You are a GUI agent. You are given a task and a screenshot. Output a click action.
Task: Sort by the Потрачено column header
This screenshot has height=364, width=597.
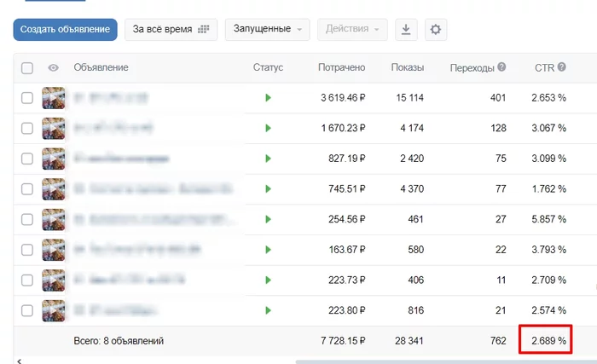pyautogui.click(x=341, y=67)
